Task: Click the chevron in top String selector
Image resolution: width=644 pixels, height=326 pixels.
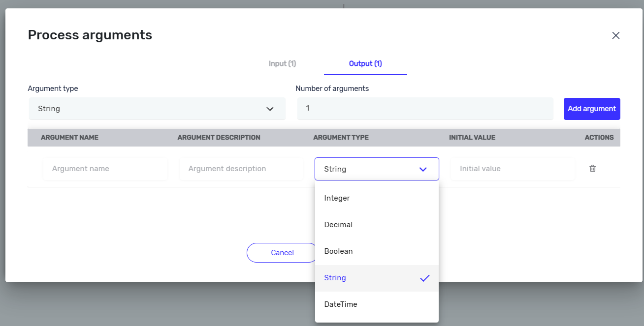Action: coord(270,109)
